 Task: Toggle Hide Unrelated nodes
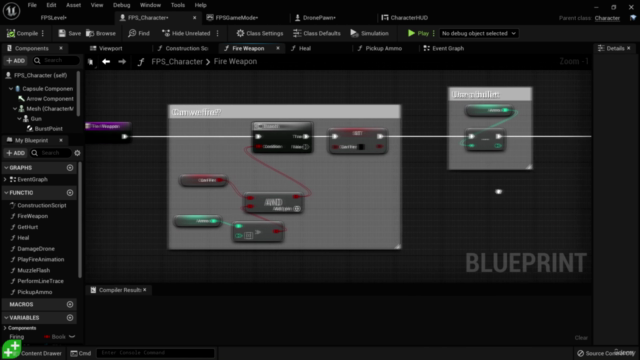[x=186, y=33]
